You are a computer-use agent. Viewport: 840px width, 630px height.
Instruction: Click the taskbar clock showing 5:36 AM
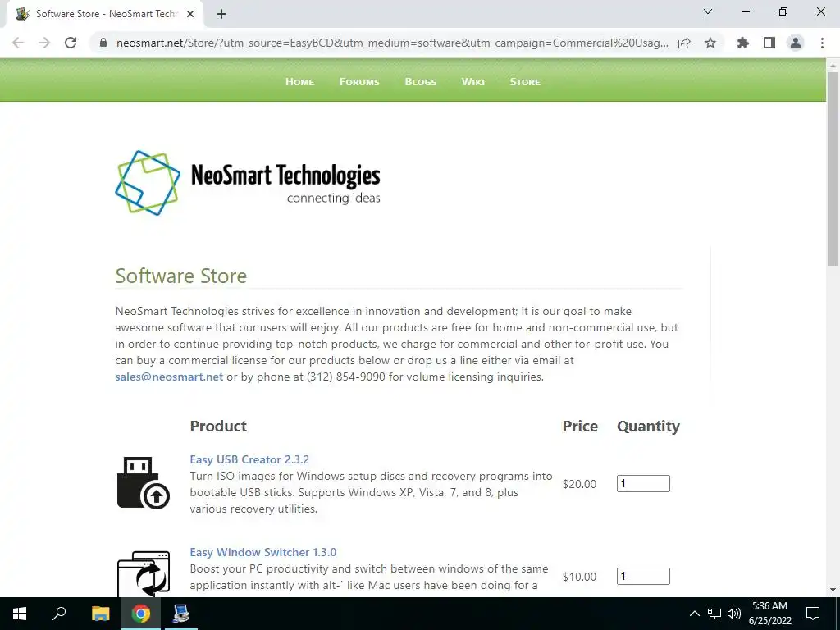(x=769, y=614)
